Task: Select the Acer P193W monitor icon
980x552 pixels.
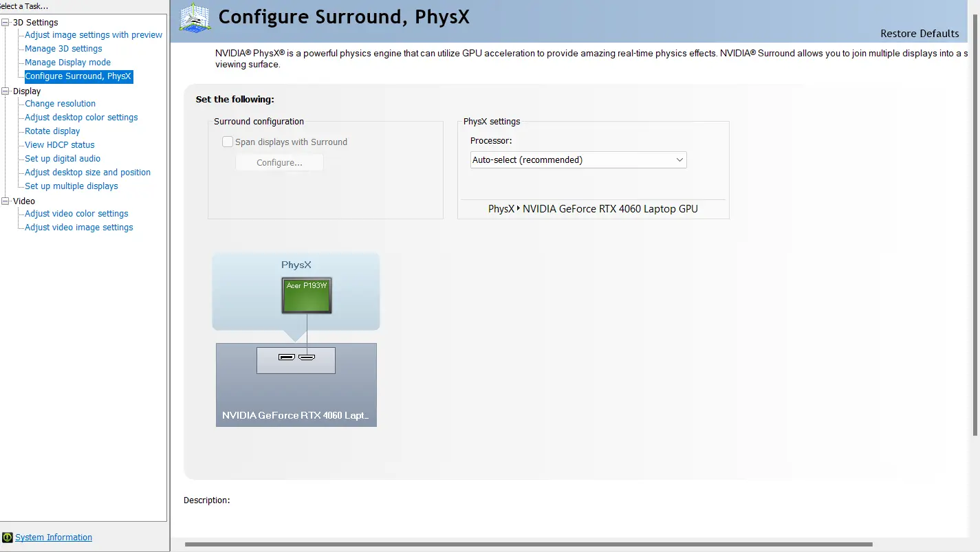Action: (307, 296)
